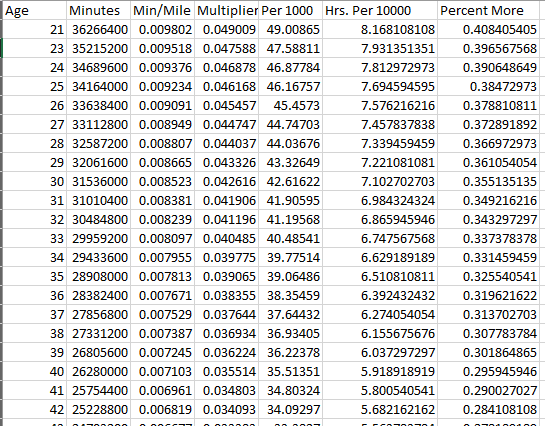Select the Minutes cell 26280000

98,371
